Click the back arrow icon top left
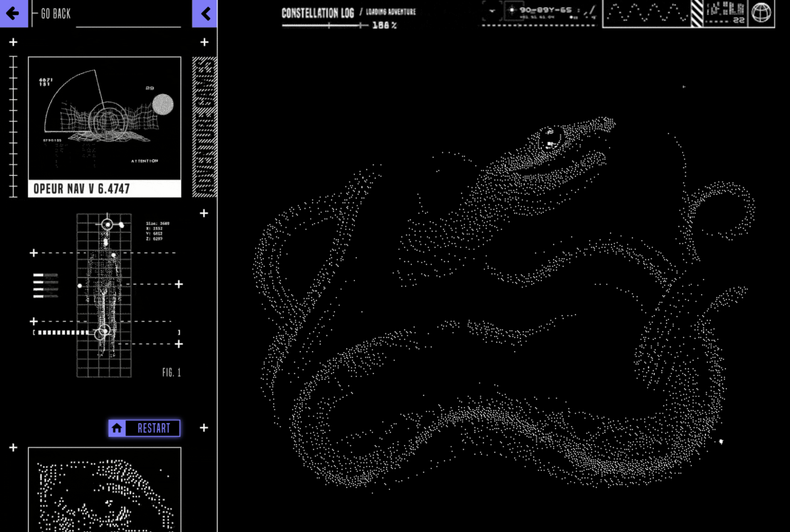790x532 pixels. click(x=13, y=13)
